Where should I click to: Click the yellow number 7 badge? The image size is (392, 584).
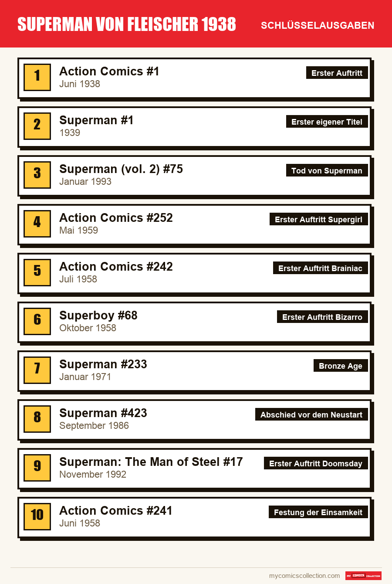point(37,370)
